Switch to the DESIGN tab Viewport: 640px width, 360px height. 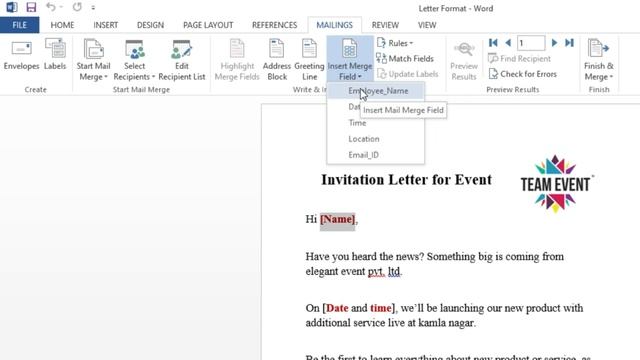(150, 25)
